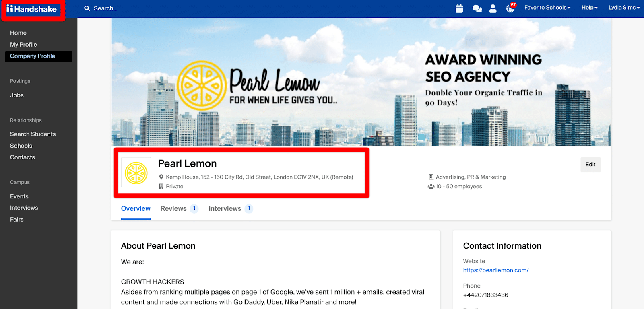644x309 pixels.
Task: Open Contacts in sidebar
Action: (23, 157)
